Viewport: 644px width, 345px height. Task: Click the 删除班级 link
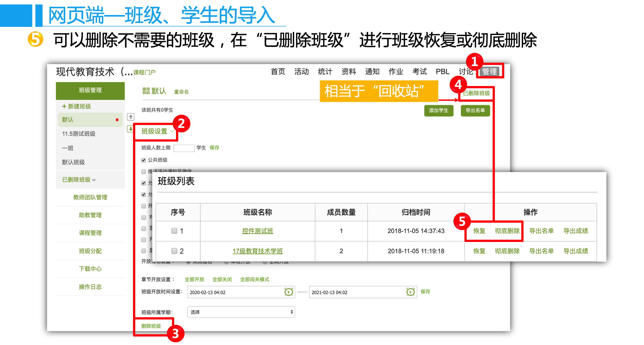click(x=151, y=326)
